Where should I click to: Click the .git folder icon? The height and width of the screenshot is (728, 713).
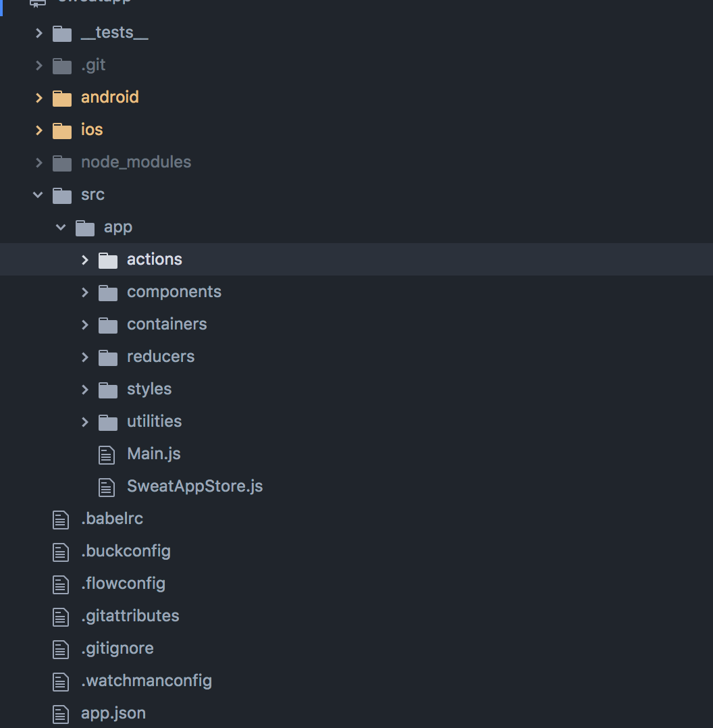coord(61,66)
